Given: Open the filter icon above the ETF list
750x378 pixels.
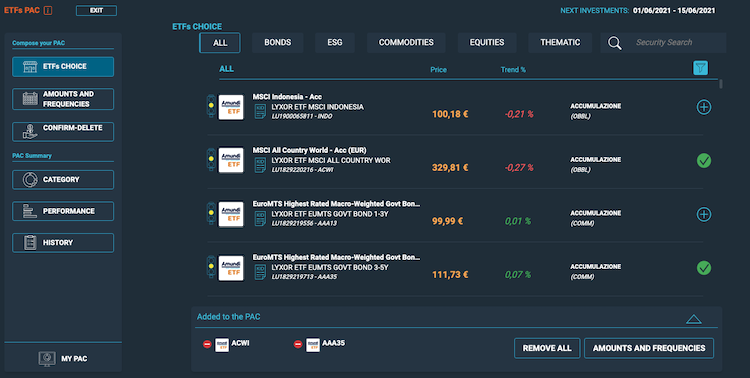Looking at the screenshot, I should [x=700, y=68].
